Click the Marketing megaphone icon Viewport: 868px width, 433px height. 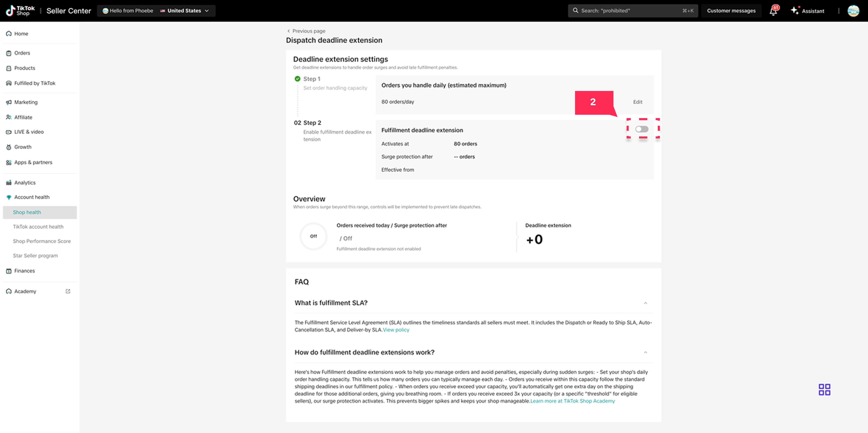click(9, 102)
